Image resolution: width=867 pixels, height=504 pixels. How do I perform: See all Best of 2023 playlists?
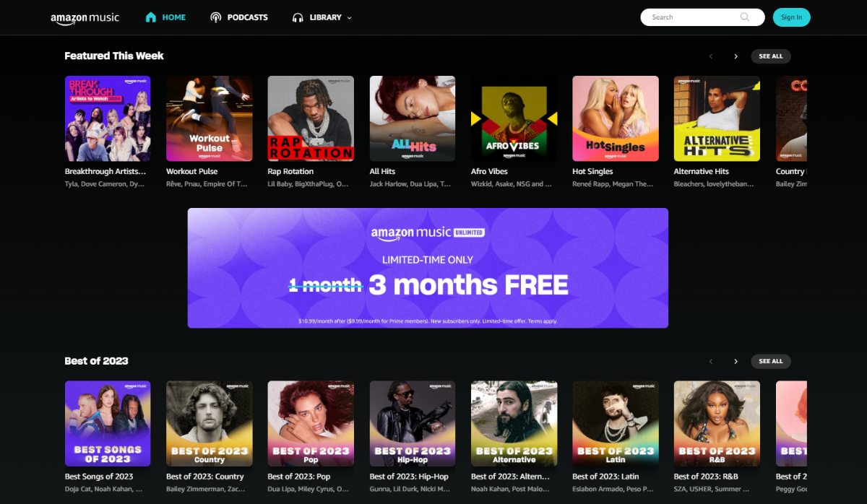(x=771, y=361)
